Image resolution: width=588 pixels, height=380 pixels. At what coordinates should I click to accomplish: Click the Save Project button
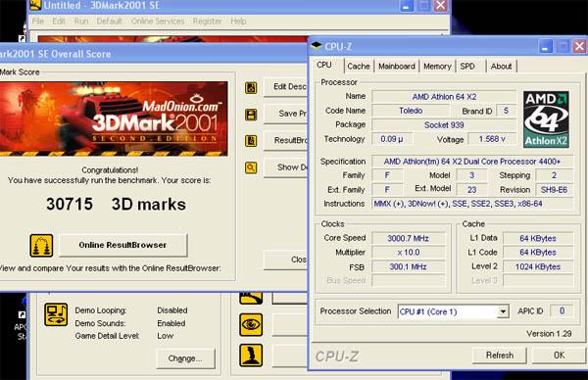click(286, 114)
